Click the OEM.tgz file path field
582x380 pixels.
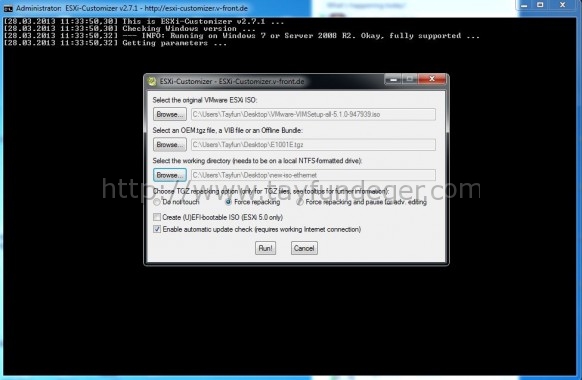tap(313, 145)
